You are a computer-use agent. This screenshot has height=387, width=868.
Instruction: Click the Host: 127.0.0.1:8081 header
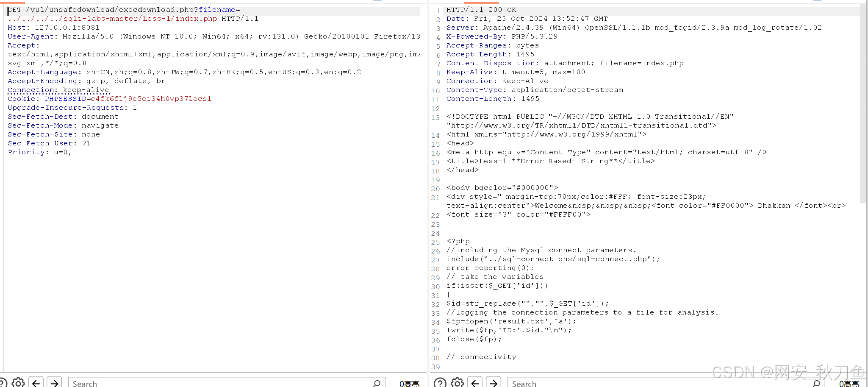(x=54, y=28)
